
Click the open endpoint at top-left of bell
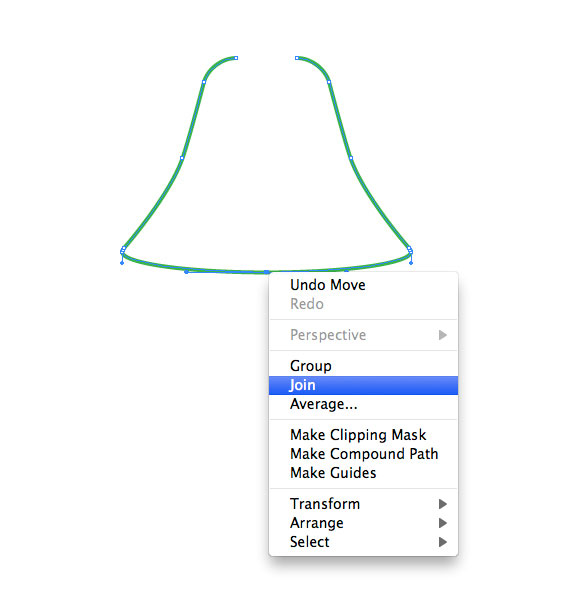pos(236,58)
